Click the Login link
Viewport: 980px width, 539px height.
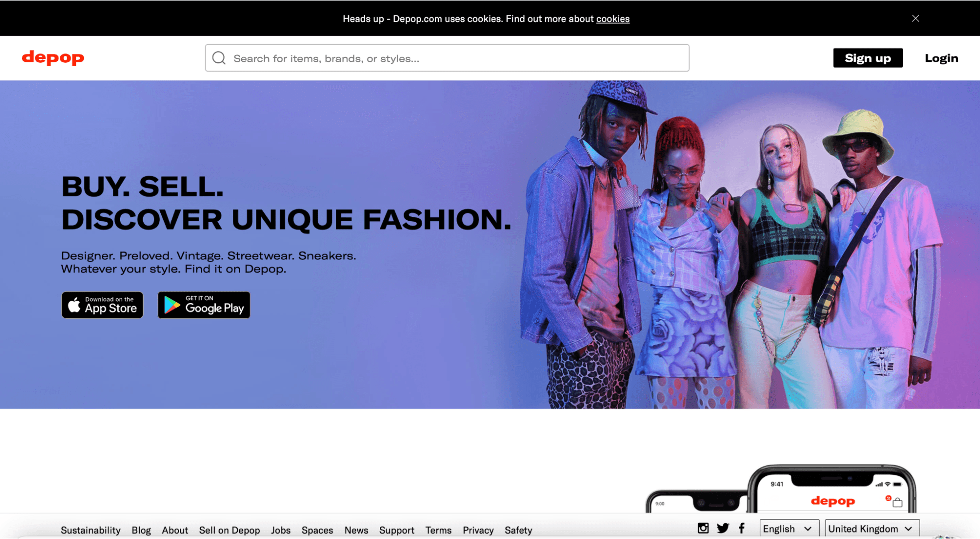tap(941, 58)
